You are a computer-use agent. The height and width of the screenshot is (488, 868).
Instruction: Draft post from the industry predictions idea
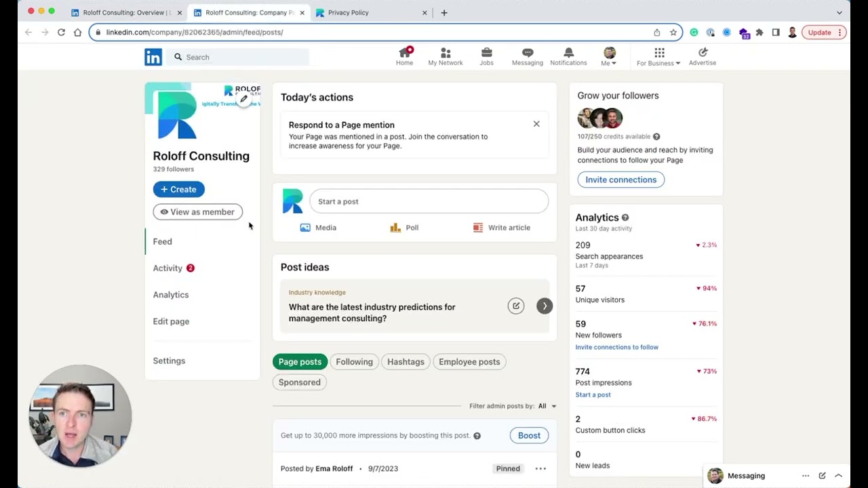[516, 306]
